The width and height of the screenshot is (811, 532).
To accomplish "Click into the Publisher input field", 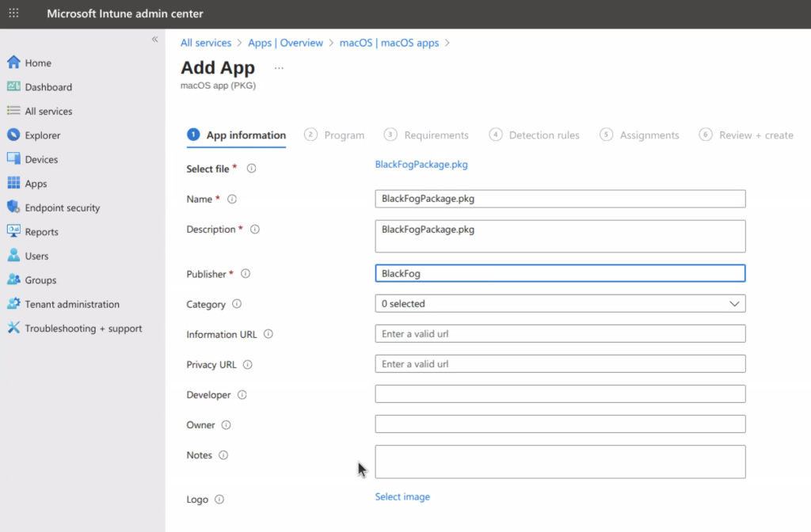I will click(560, 273).
